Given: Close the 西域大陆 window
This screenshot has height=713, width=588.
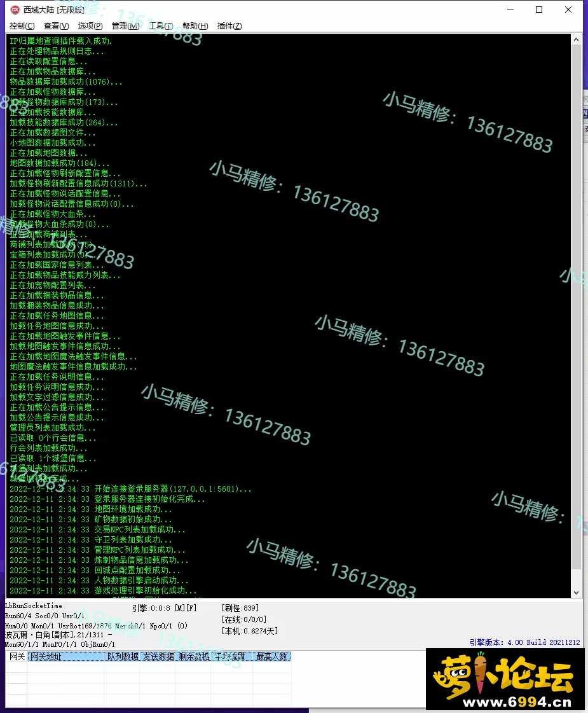Looking at the screenshot, I should (568, 10).
